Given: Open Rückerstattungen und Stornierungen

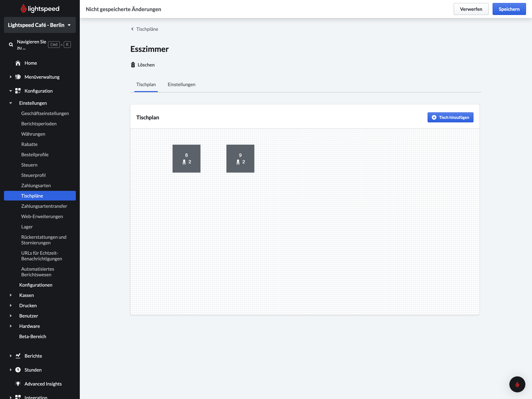Looking at the screenshot, I should 44,240.
